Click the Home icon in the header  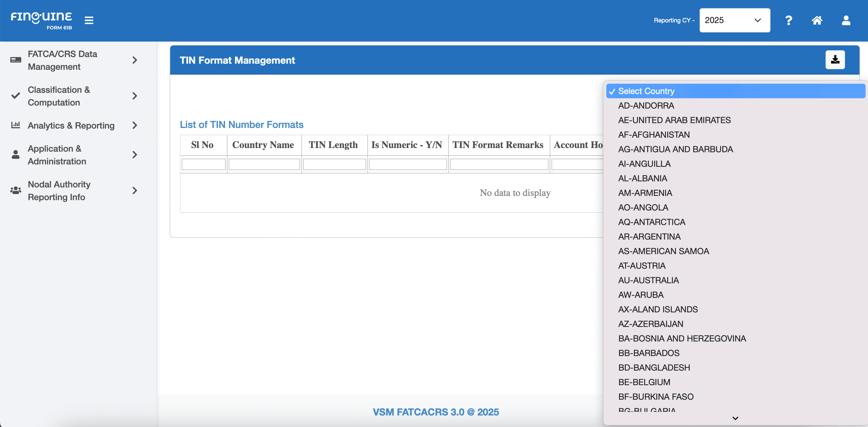(817, 20)
